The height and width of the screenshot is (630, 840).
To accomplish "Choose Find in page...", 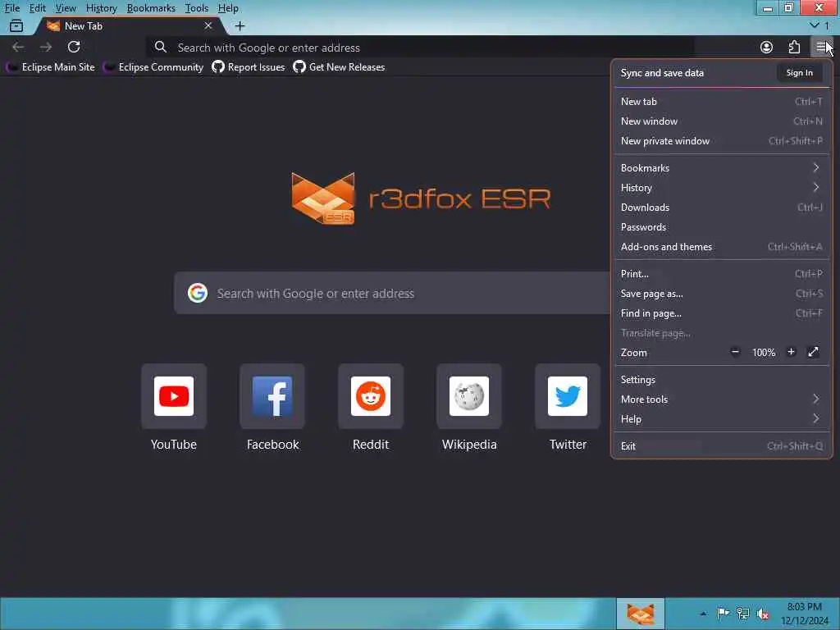I will click(721, 314).
